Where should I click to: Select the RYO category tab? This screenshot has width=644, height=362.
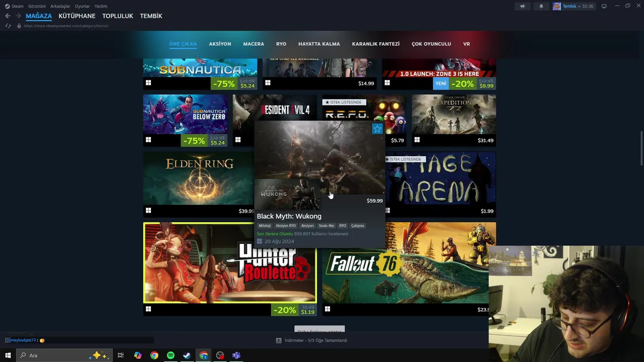tap(281, 44)
